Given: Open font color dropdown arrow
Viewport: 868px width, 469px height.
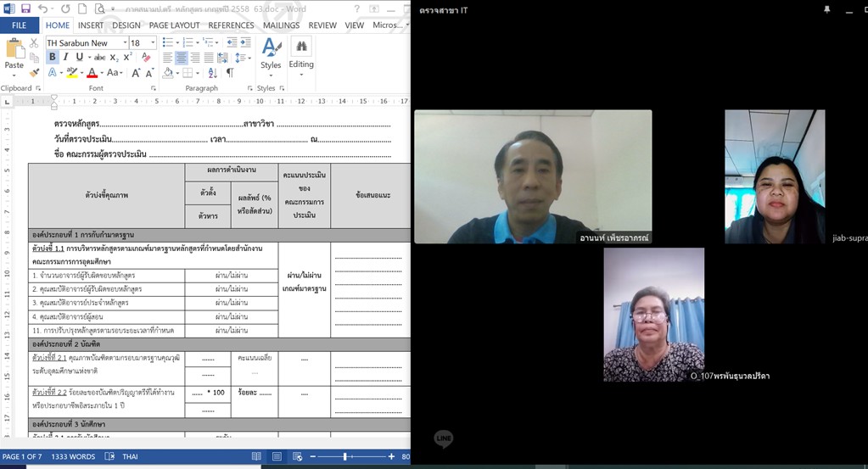Looking at the screenshot, I should click(102, 73).
